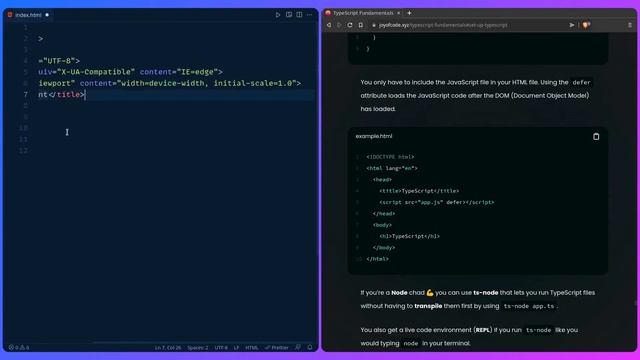The width and height of the screenshot is (640, 360).
Task: Click the bold 'ts-node' word in paragraph
Action: [x=485, y=293]
